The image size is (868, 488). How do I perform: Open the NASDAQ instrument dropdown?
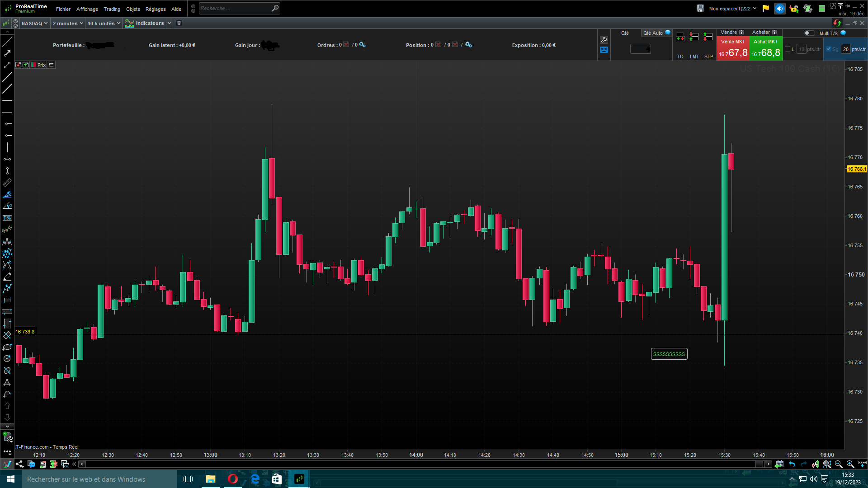click(x=34, y=23)
